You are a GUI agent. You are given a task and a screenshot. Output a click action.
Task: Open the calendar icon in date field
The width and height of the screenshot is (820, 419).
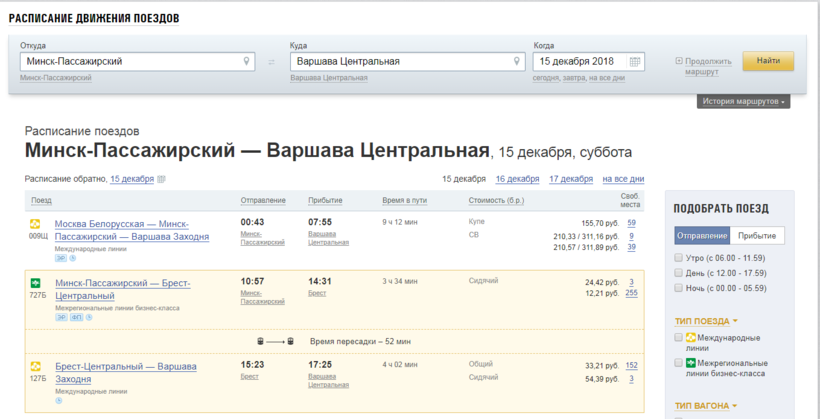click(635, 62)
